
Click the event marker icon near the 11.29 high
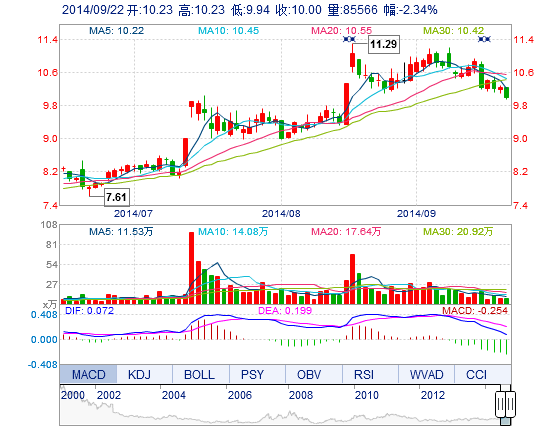tap(349, 39)
